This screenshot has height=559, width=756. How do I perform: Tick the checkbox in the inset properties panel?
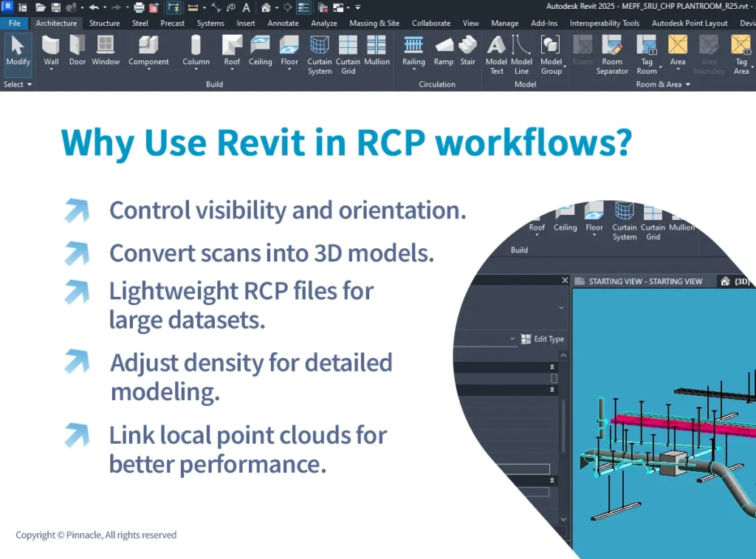coord(554,379)
